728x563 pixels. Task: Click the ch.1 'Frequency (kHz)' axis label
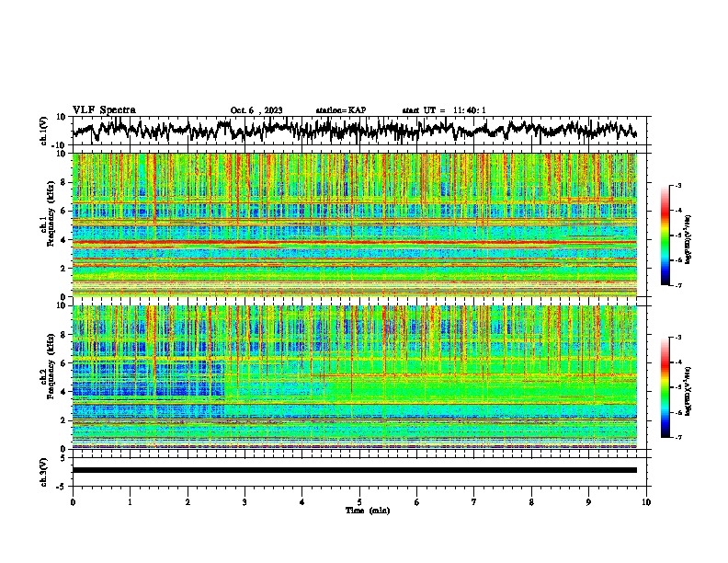coord(50,214)
